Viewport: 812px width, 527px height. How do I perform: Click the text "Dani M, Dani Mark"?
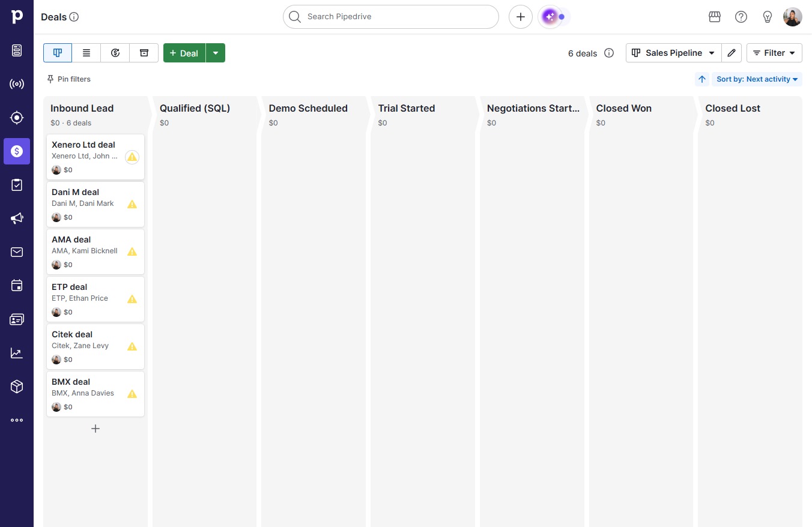coord(83,203)
